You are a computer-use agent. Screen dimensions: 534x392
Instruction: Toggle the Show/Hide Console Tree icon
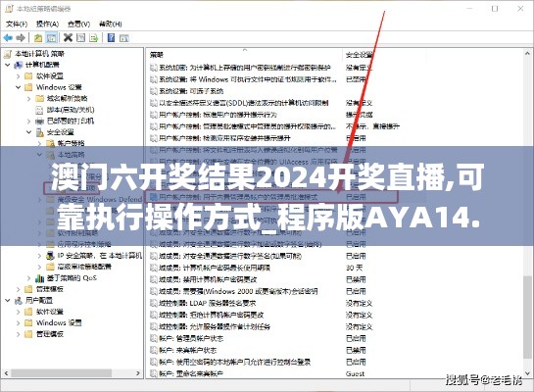coord(51,38)
